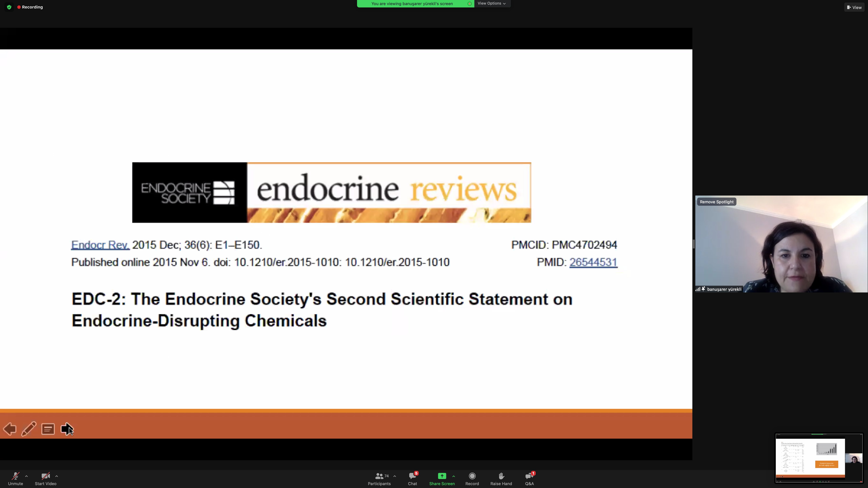
Task: Open PMID 26544531 link
Action: coord(593,262)
